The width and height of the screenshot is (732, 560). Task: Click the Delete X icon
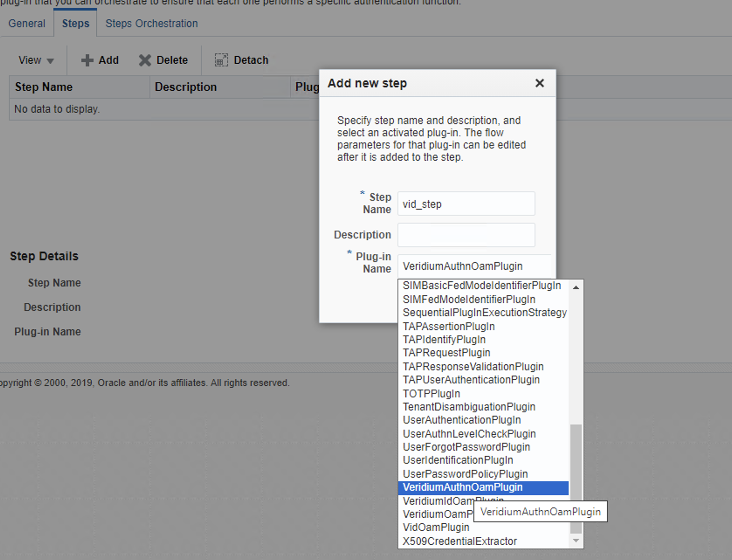click(145, 60)
